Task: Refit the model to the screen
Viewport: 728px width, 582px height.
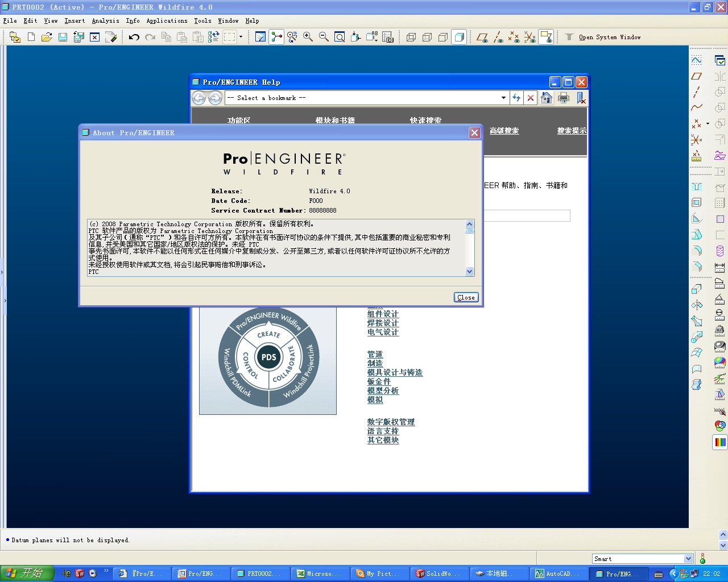Action: coord(340,38)
